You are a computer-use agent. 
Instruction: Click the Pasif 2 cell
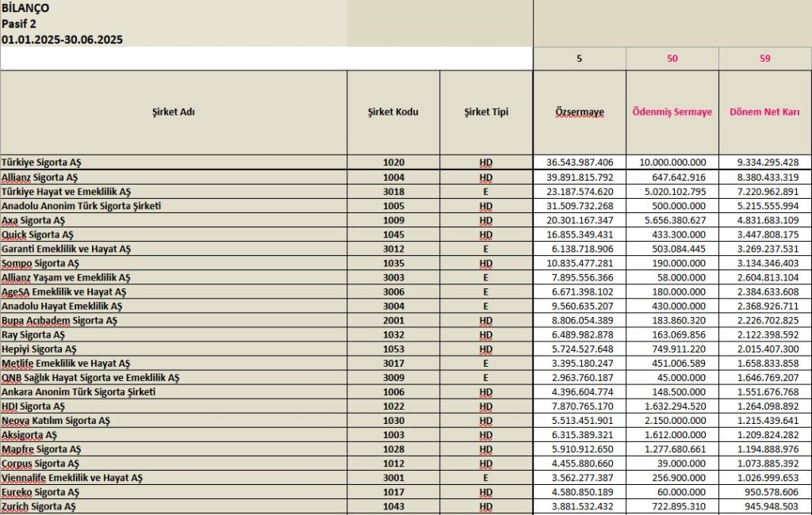coord(174,24)
